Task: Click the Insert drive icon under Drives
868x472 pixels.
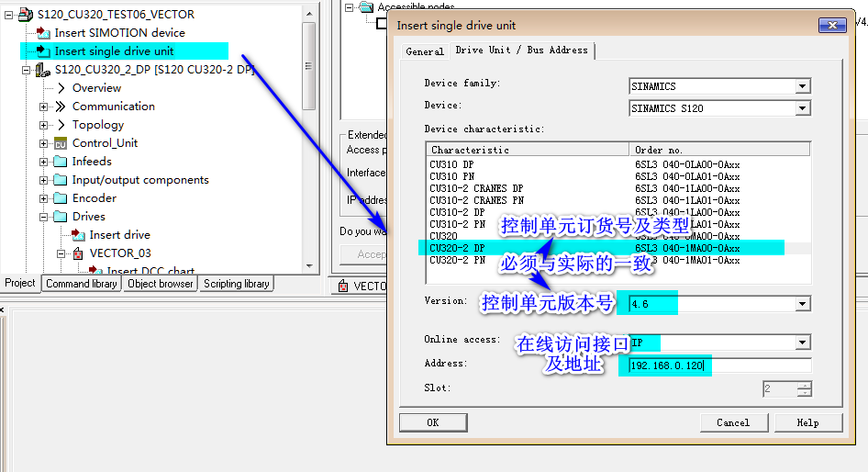Action: tap(78, 235)
